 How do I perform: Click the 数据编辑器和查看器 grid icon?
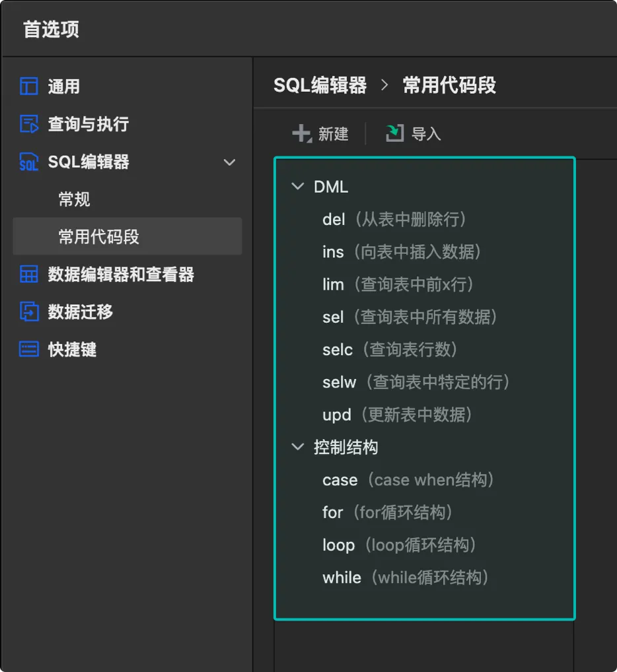[x=28, y=275]
